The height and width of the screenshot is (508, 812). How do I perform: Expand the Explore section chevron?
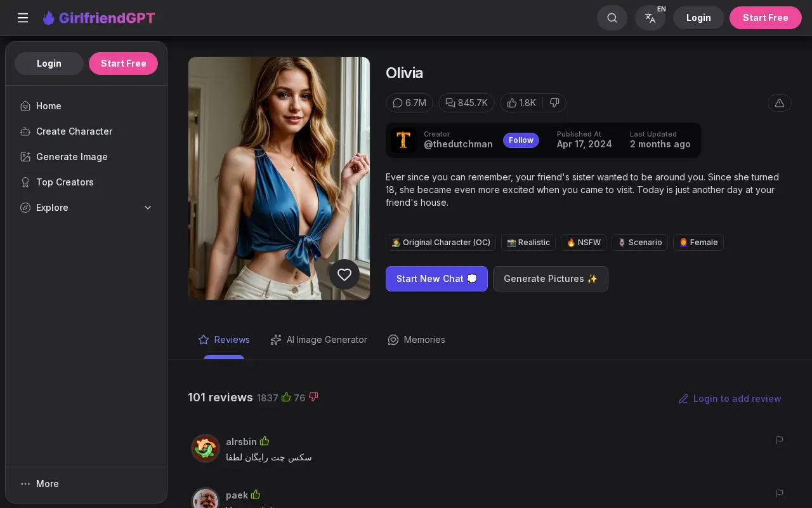coord(148,208)
